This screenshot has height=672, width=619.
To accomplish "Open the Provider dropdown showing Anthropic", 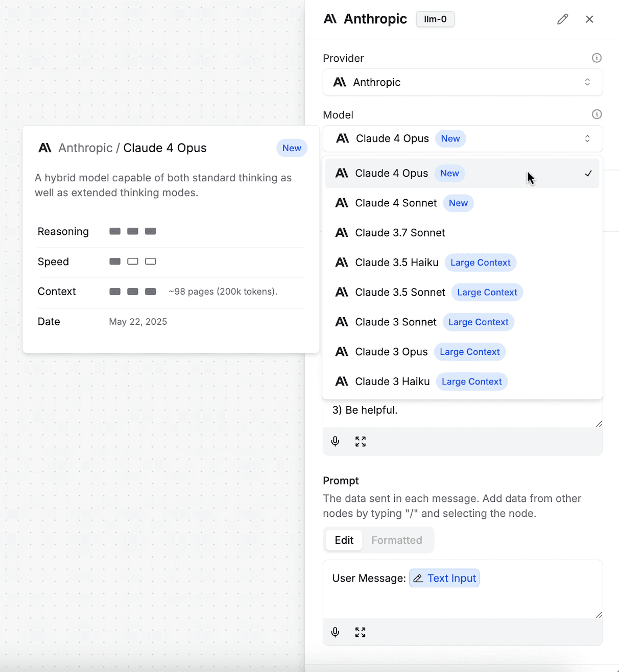I will click(x=463, y=82).
